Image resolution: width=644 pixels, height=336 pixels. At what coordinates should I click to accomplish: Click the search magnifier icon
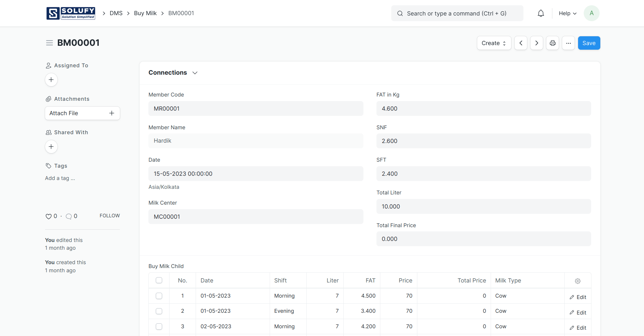click(x=400, y=13)
